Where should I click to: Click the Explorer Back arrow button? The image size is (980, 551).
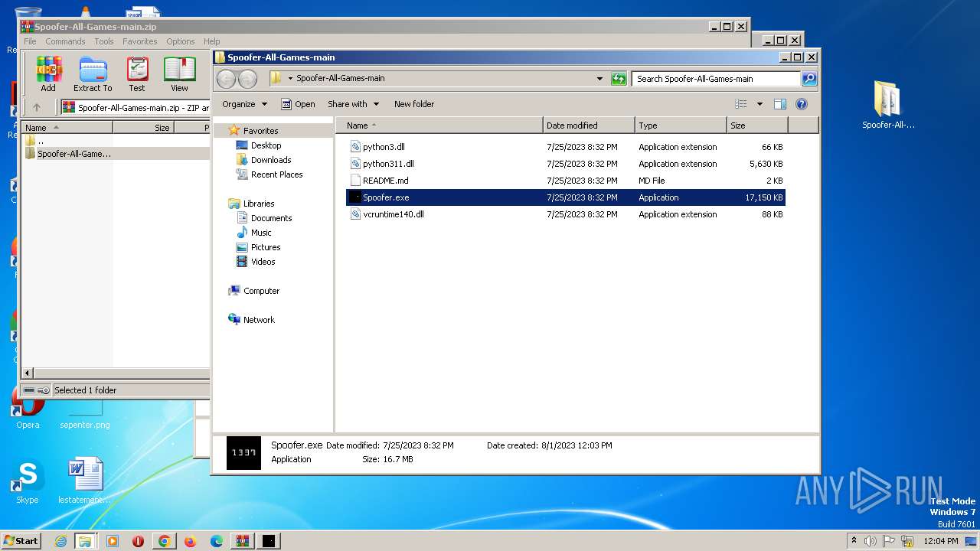tap(226, 78)
